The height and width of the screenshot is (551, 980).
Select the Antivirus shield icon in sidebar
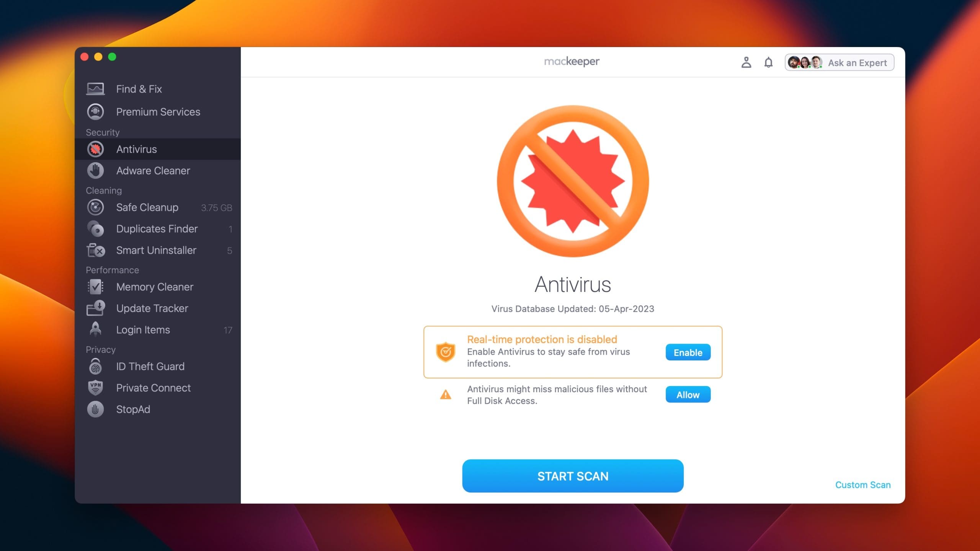95,149
